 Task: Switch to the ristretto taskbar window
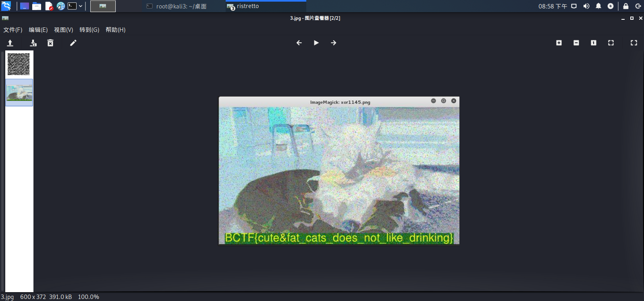pos(266,6)
